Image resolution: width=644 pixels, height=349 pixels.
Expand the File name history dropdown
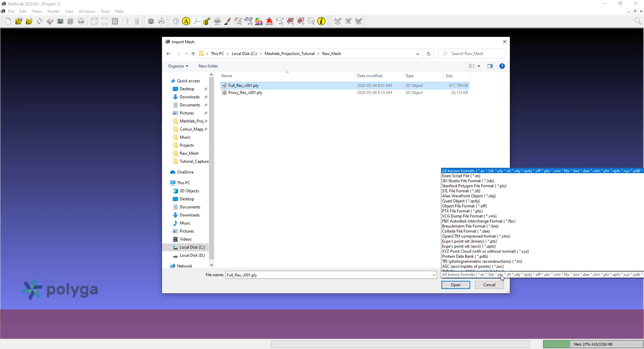pos(434,275)
